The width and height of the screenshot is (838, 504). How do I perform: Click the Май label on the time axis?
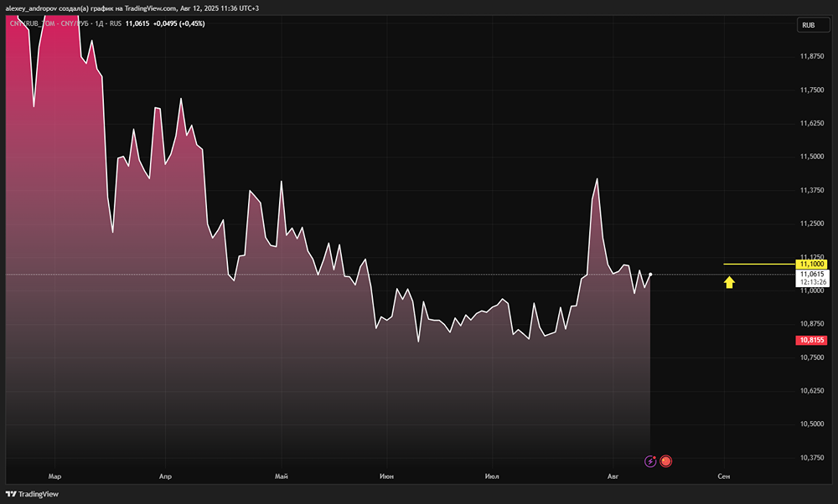point(281,476)
